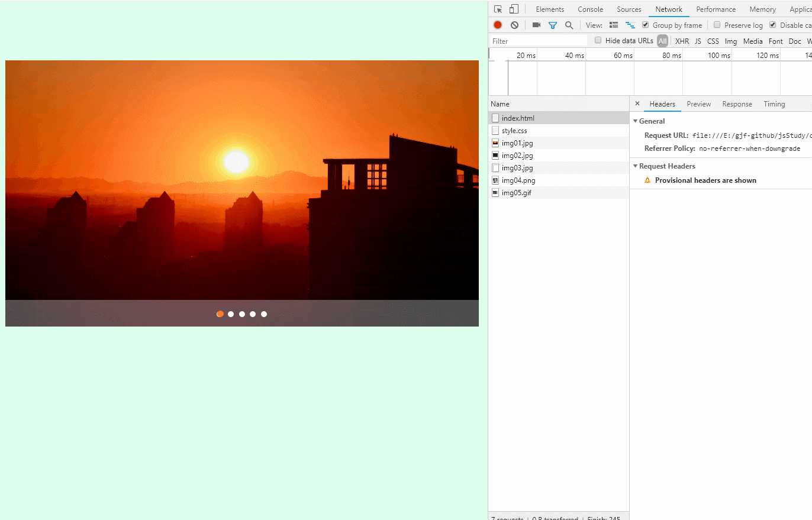
Task: Open the Elements tab
Action: tap(550, 9)
